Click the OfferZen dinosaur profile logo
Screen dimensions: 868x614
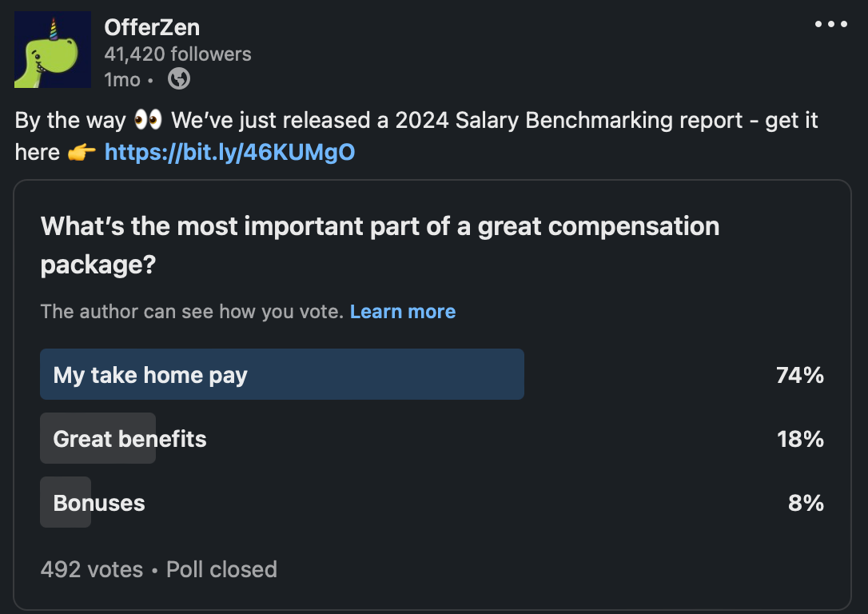tap(51, 49)
